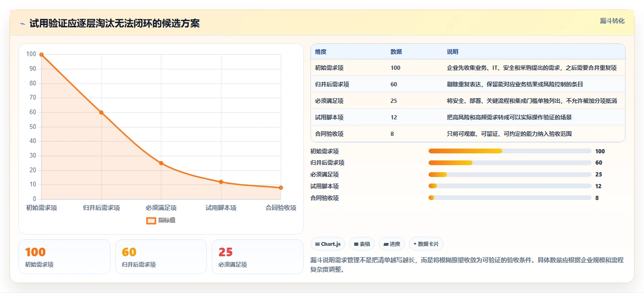This screenshot has height=293, width=644.
Task: Click the 归并后需求项 progress bar
Action: click(510, 163)
